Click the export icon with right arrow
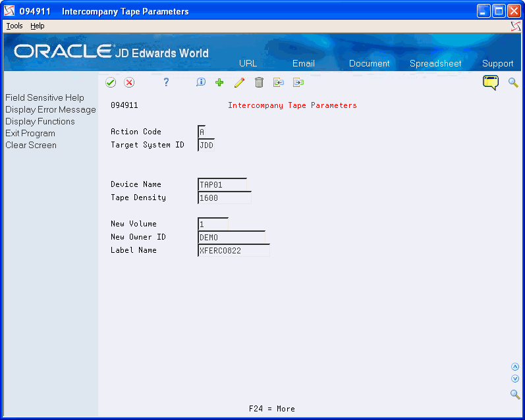The image size is (525, 420). 298,82
